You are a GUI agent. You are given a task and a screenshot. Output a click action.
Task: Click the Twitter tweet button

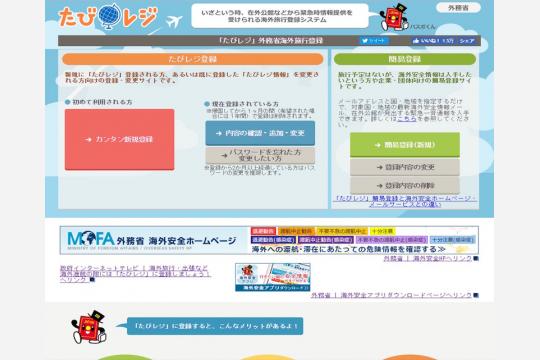tap(374, 41)
